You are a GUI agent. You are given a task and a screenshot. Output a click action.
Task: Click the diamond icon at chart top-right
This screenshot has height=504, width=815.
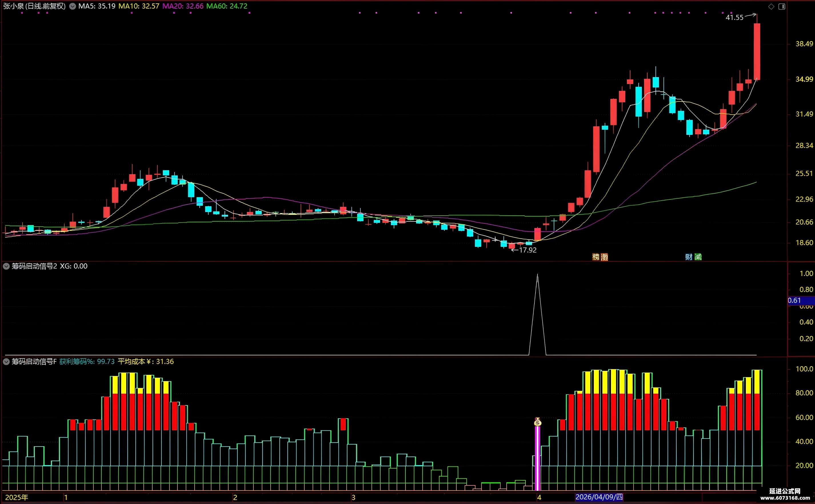point(771,7)
